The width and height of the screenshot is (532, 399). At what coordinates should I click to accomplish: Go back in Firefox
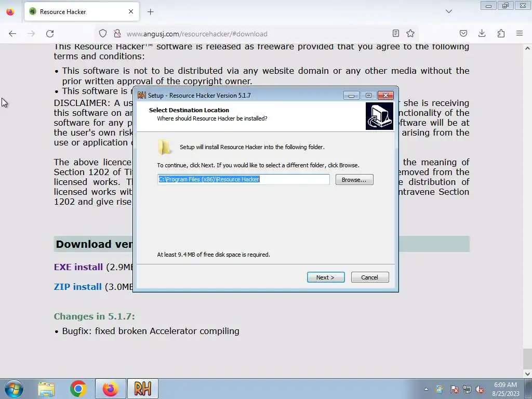12,34
